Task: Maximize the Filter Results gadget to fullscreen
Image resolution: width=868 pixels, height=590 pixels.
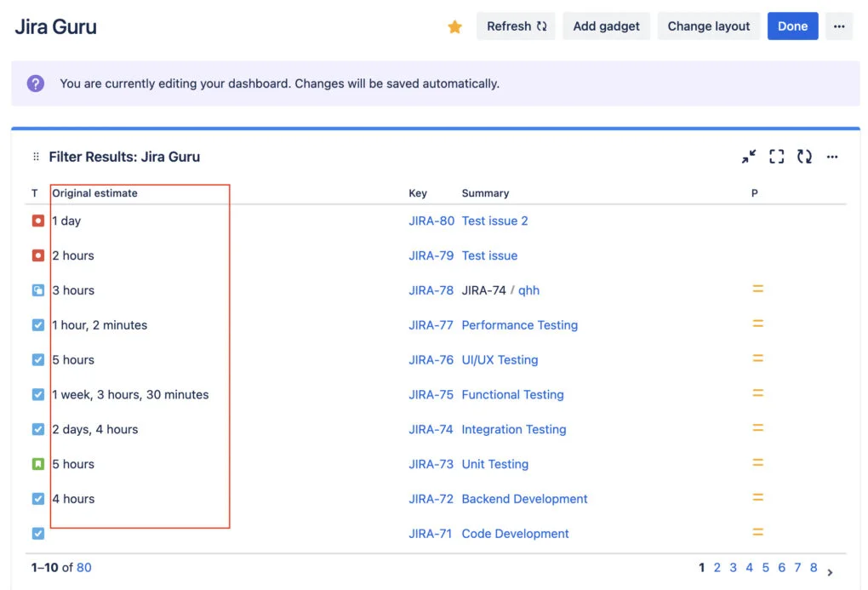Action: point(776,157)
